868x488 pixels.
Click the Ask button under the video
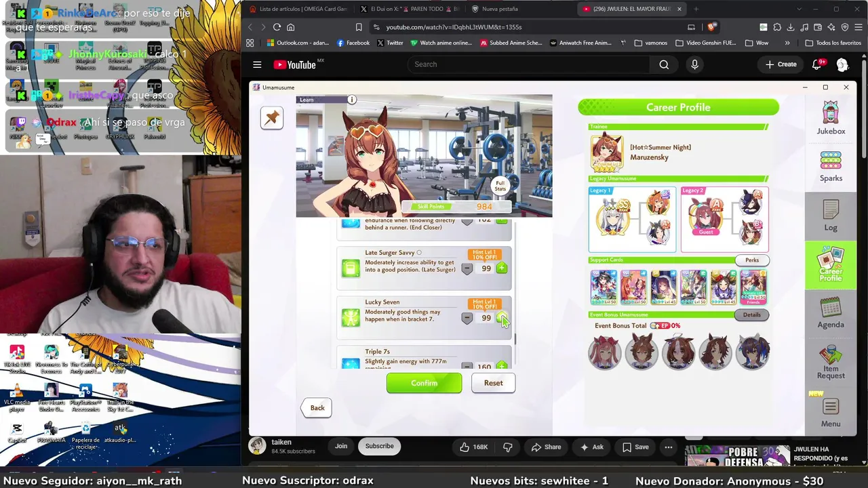(592, 447)
